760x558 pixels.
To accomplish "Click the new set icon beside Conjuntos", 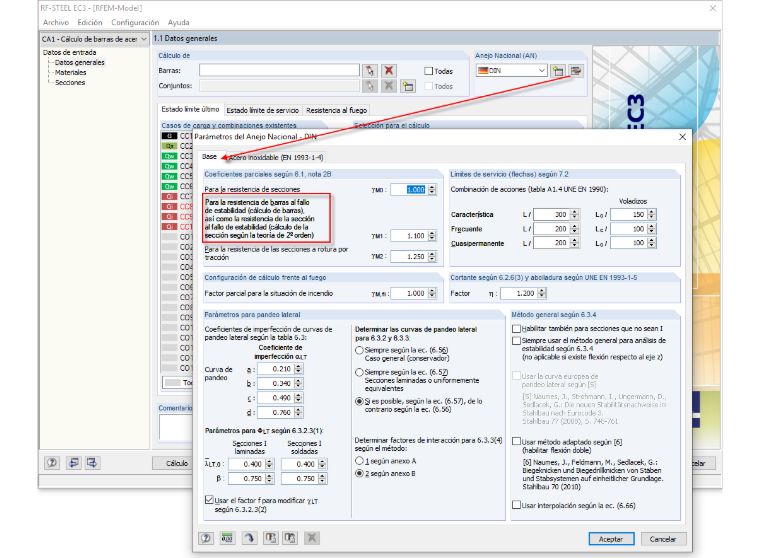I will [x=408, y=86].
